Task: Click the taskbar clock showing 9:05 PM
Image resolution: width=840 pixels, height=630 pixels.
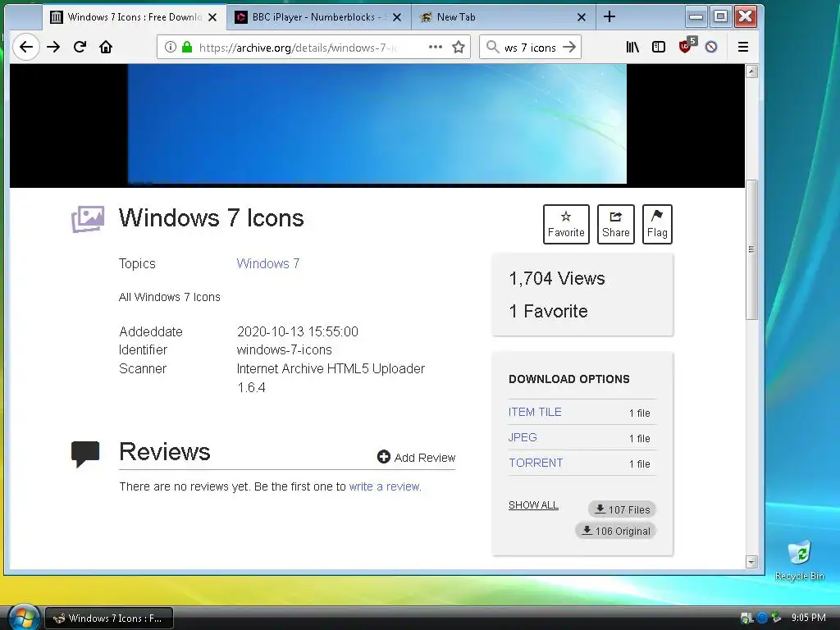Action: point(808,618)
